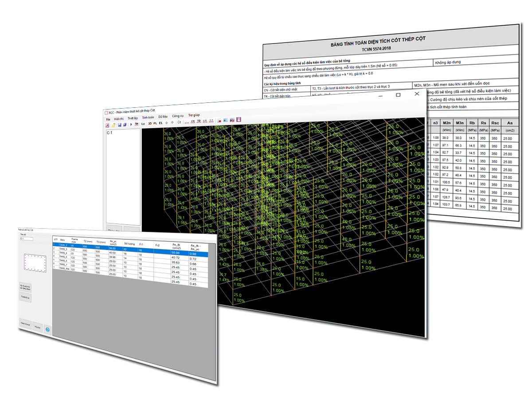Click the C9 toolbar icon

(193, 121)
